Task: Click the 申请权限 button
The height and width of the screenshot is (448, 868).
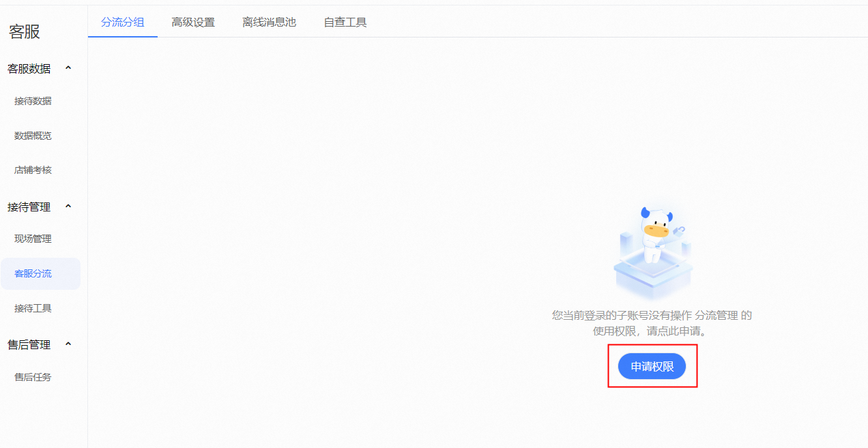Action: pos(652,366)
